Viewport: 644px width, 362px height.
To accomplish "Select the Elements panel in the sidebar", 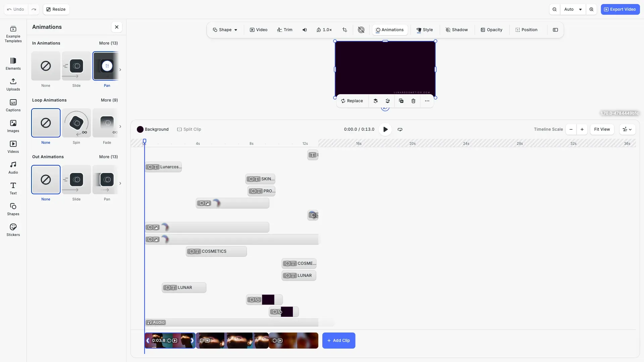I will pyautogui.click(x=13, y=64).
